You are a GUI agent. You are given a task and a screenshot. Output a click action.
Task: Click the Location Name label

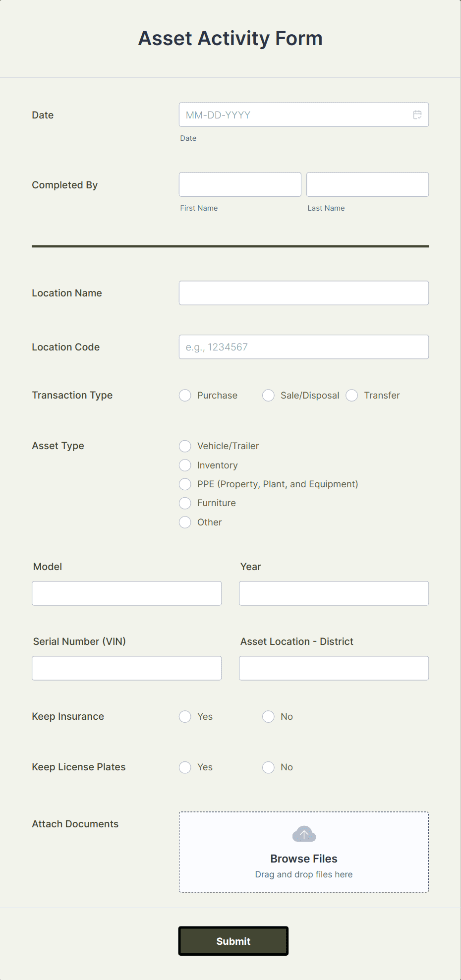pos(67,293)
